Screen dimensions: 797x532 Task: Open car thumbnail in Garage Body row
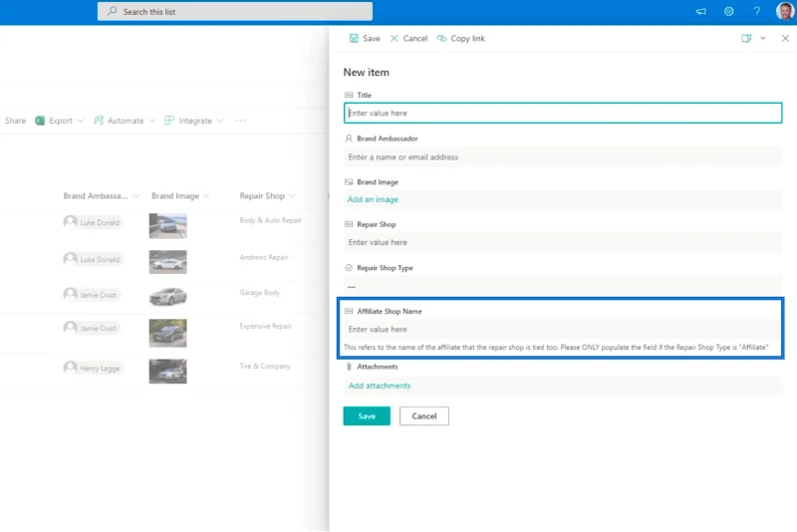167,296
